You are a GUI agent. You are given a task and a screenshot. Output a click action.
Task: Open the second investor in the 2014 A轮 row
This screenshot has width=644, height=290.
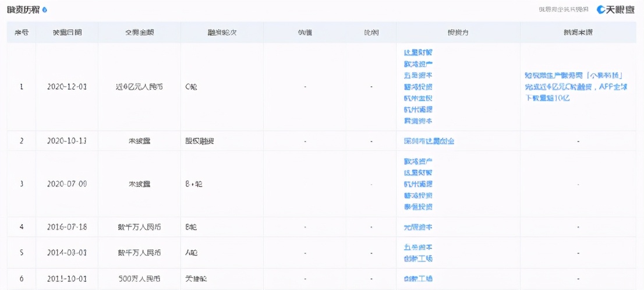(x=418, y=258)
